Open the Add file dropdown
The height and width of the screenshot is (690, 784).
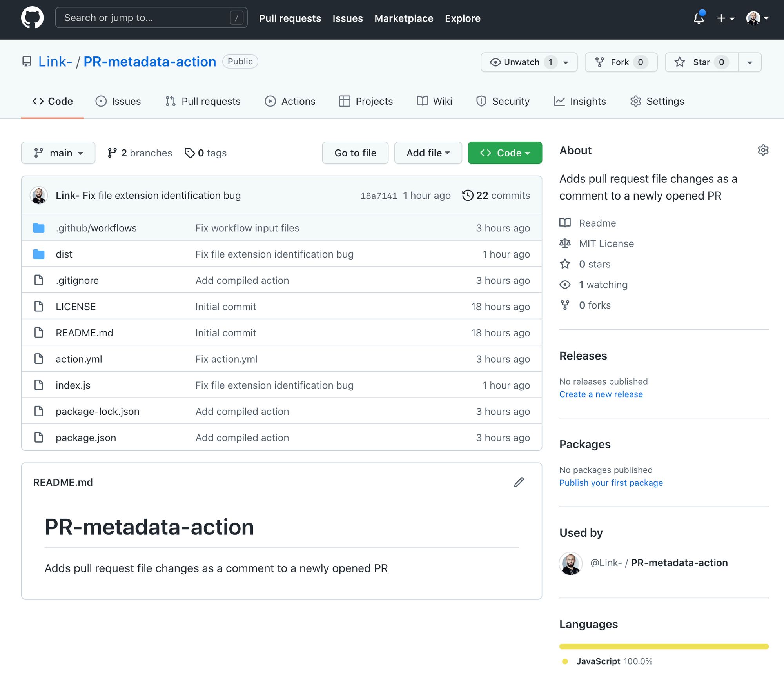428,153
